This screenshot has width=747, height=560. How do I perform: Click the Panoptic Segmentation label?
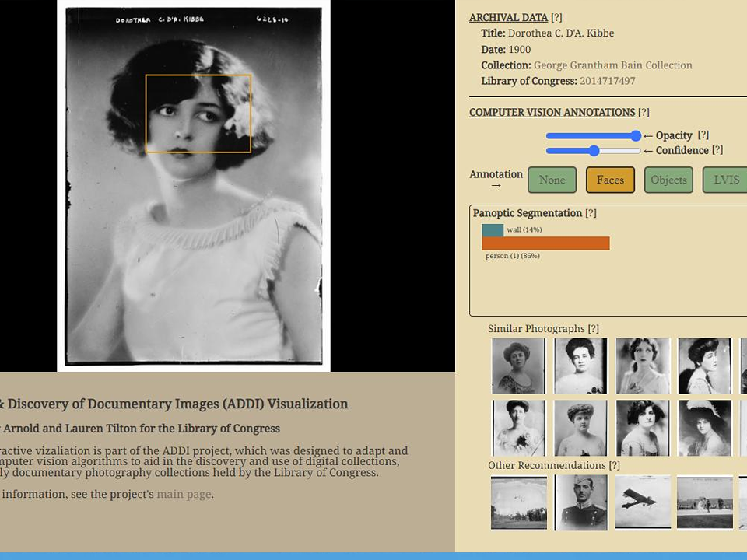pyautogui.click(x=528, y=213)
